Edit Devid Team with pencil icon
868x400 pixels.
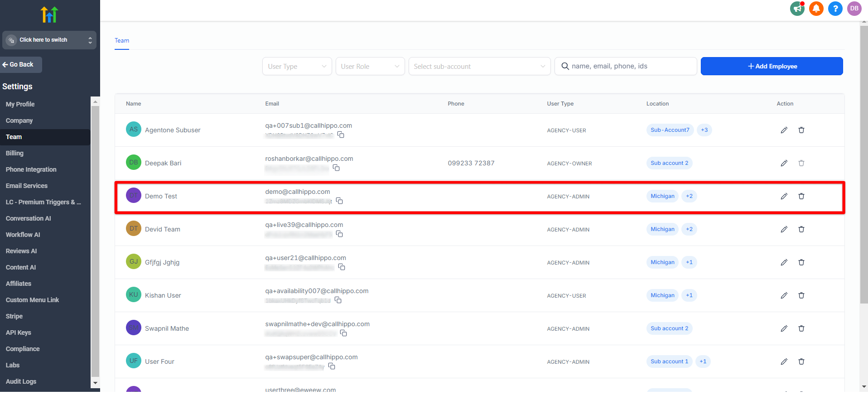point(784,229)
